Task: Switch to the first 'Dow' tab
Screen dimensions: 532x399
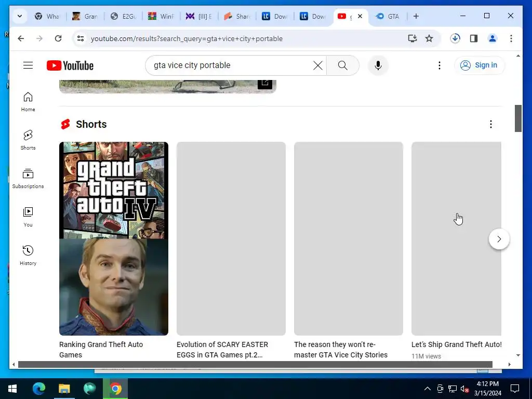Action: click(x=275, y=16)
